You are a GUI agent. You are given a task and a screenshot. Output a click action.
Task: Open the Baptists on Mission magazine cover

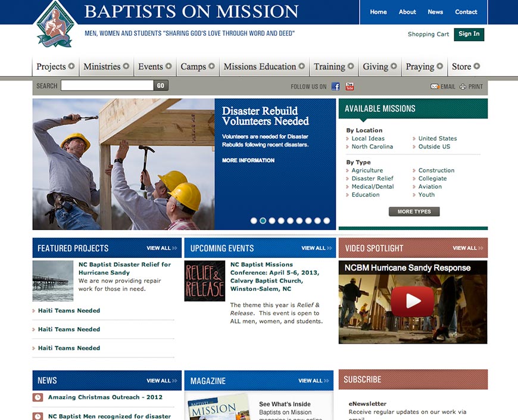(219, 407)
